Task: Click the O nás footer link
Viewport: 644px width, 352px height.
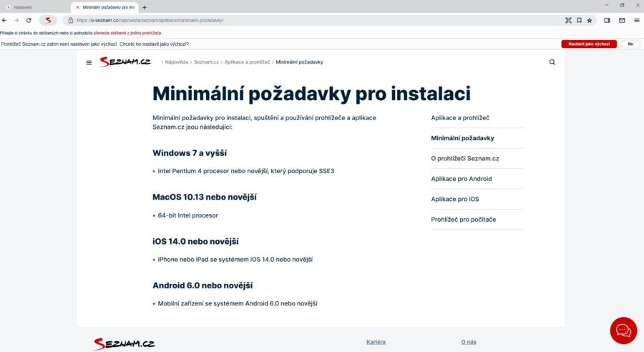Action: pos(469,342)
